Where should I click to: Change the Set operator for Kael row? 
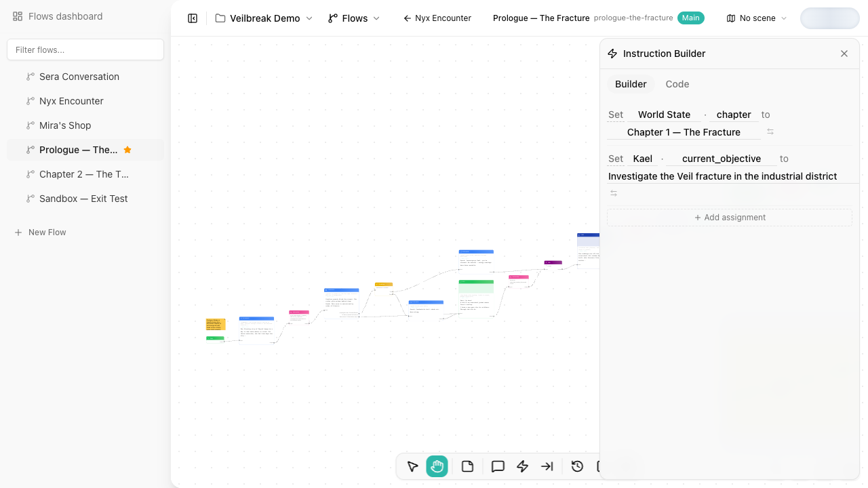[x=616, y=159]
